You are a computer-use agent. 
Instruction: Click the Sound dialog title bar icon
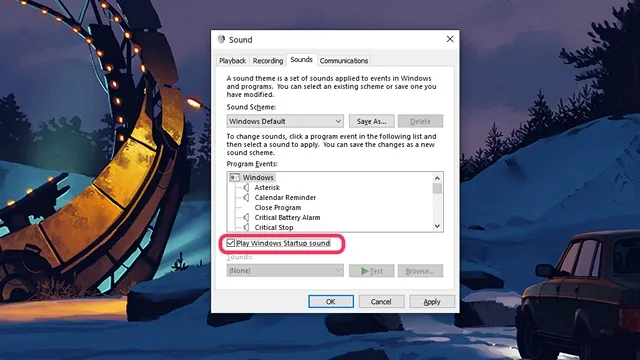click(221, 39)
